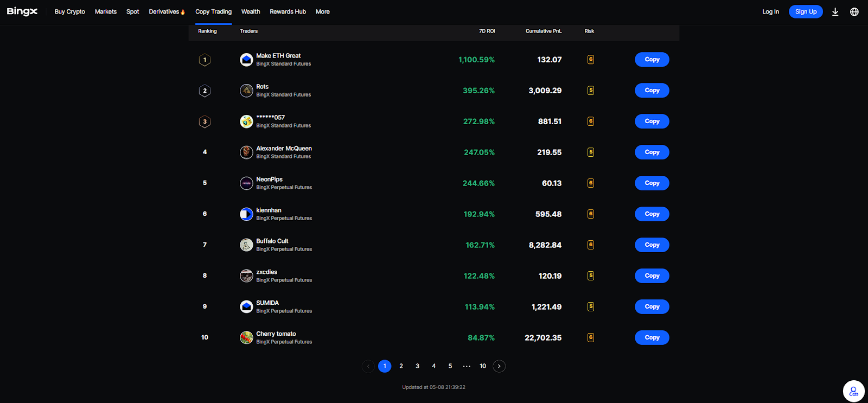Click Cherry tomato trader avatar
Screen dimensions: 868x403
click(x=246, y=338)
